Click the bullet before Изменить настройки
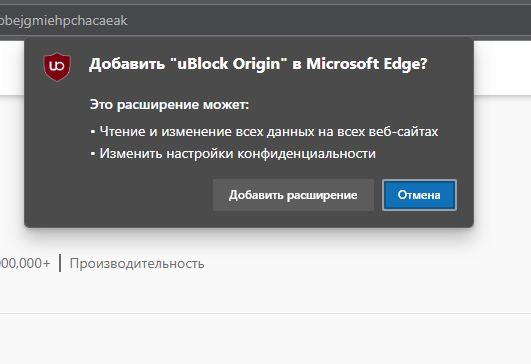Screen dimensions: 531x364 coord(93,154)
